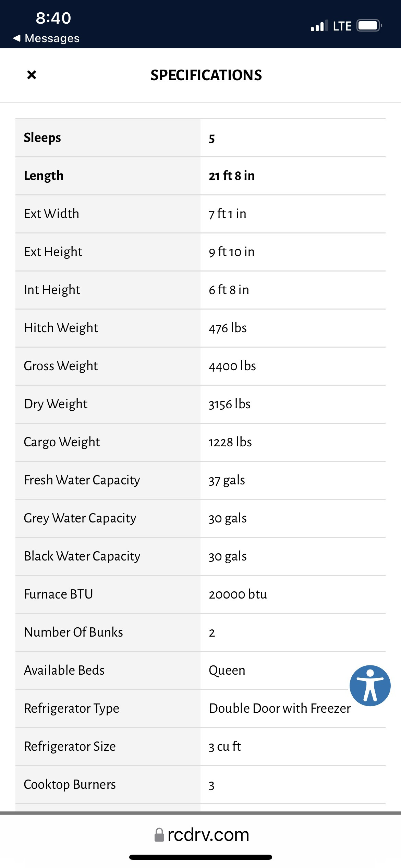The height and width of the screenshot is (868, 401).
Task: Select the Length value 21 ft 8 in
Action: point(232,176)
